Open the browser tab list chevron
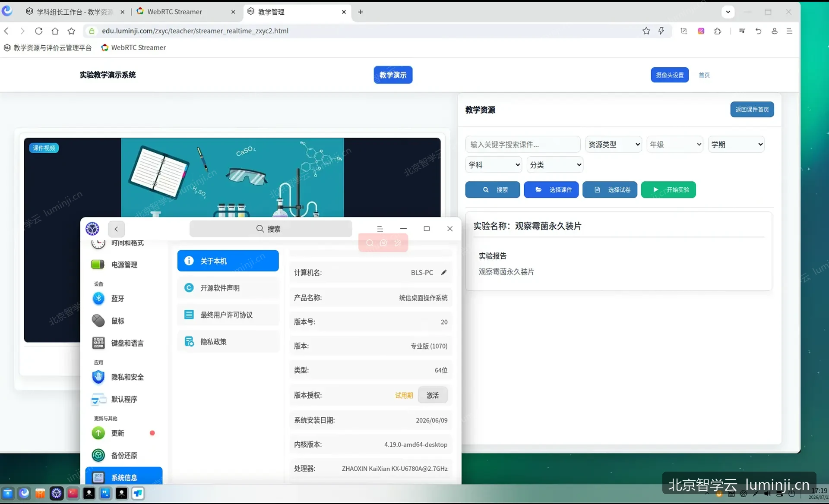 point(728,12)
